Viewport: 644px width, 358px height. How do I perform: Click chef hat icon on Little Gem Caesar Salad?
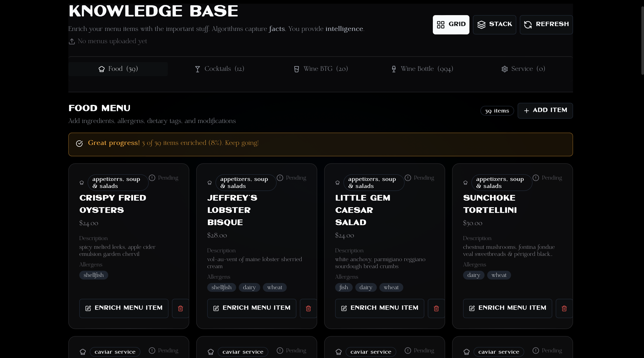point(337,183)
